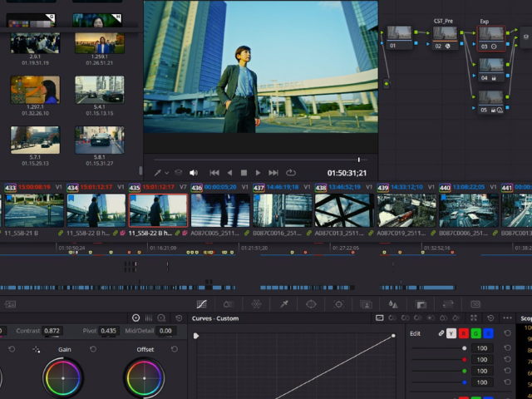Toggle loop playback
The image size is (532, 399).
tap(291, 173)
